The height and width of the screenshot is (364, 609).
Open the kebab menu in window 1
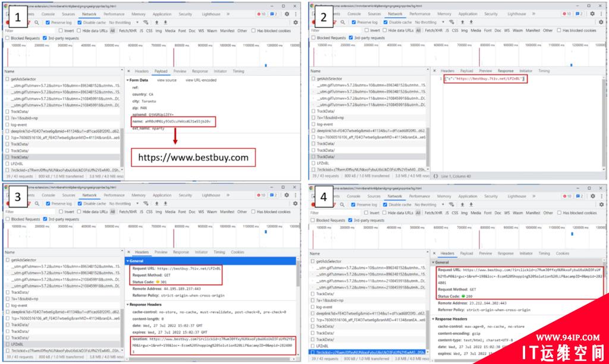tap(296, 14)
